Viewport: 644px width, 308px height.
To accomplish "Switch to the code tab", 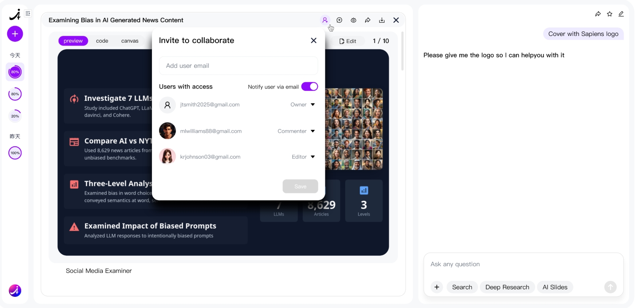I will [102, 41].
